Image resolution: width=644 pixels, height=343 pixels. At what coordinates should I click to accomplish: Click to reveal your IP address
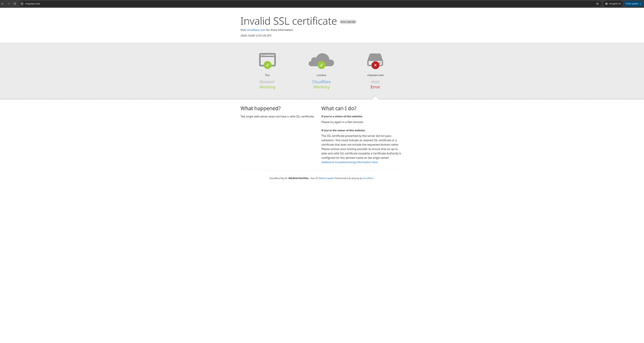tap(326, 178)
